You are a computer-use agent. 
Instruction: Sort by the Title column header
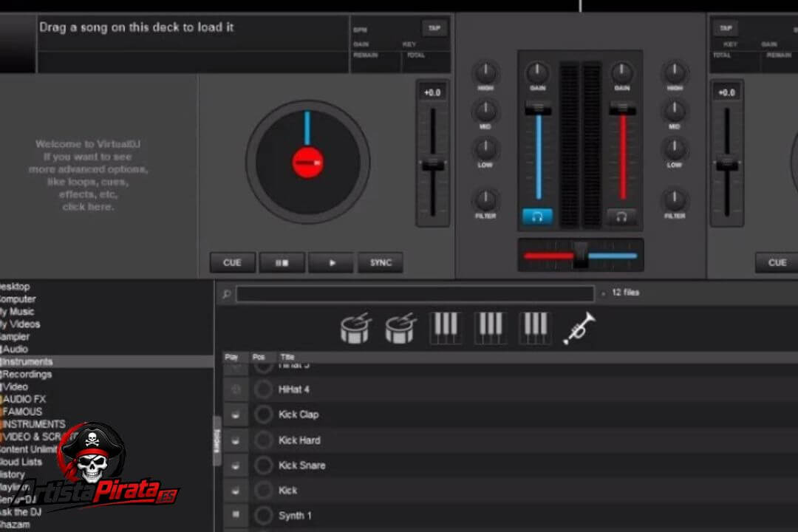[287, 357]
